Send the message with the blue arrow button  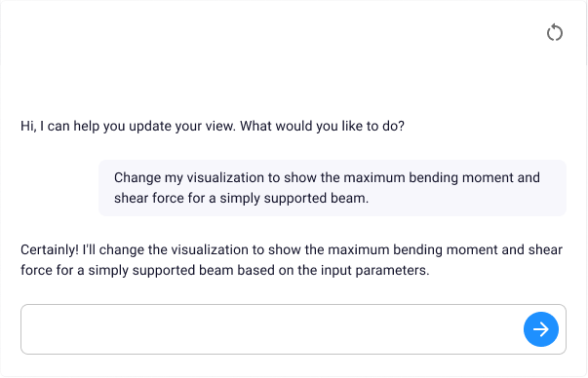(x=541, y=329)
